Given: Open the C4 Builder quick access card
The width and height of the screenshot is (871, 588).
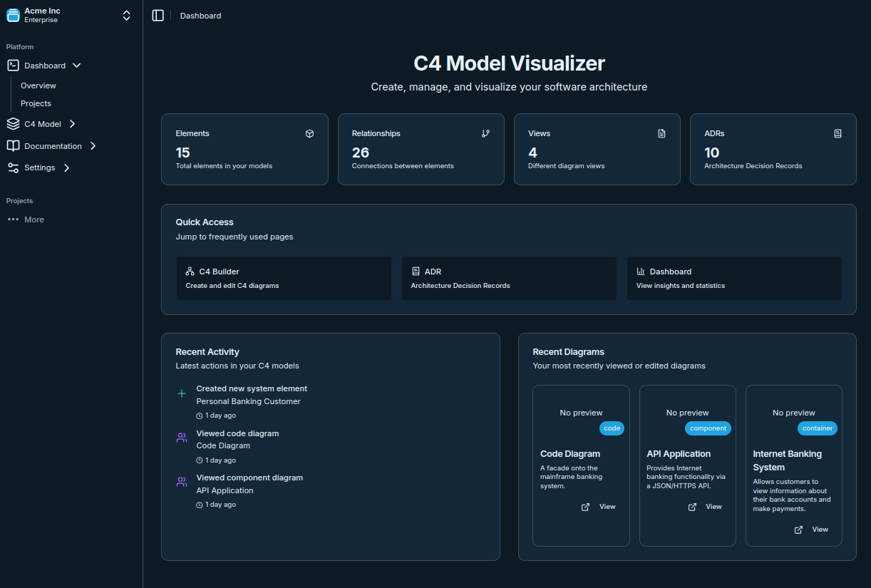Looking at the screenshot, I should pos(284,278).
